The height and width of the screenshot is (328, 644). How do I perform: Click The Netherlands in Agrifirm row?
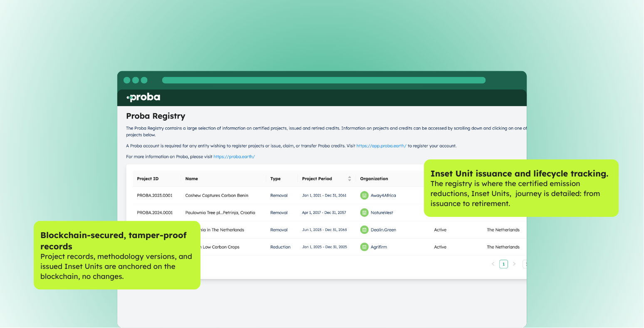(503, 247)
